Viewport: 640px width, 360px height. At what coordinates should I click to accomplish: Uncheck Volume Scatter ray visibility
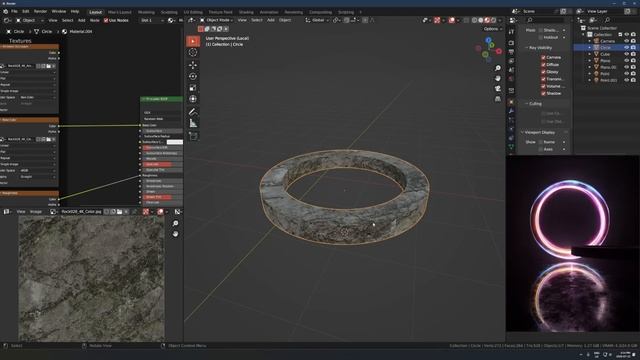(543, 86)
